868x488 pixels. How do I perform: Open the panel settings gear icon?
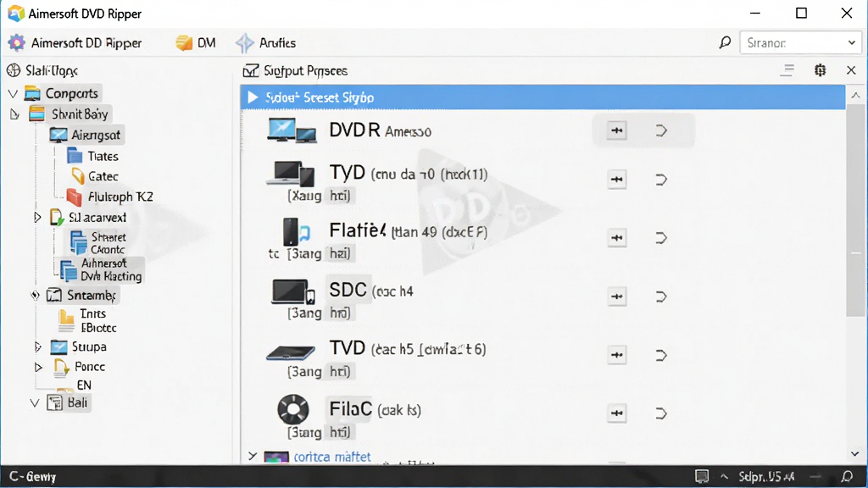coord(820,70)
